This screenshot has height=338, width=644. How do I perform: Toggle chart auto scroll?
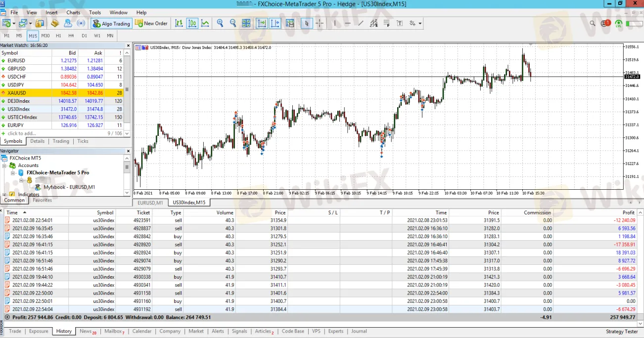[261, 23]
